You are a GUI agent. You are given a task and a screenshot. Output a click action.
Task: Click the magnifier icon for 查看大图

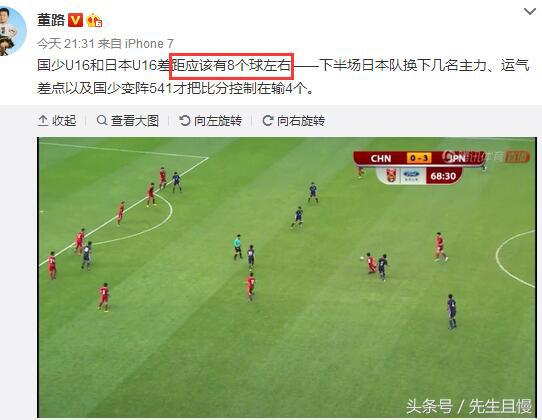coord(102,120)
